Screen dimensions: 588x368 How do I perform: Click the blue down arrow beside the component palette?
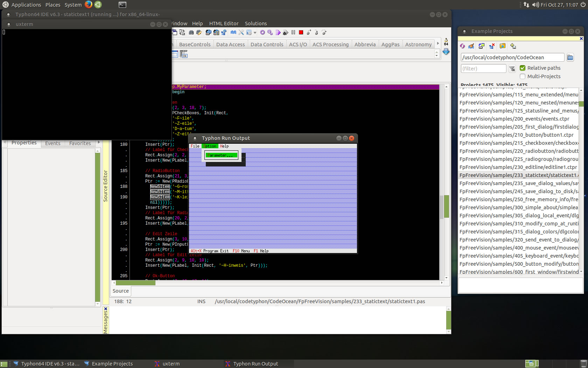pyautogui.click(x=446, y=52)
